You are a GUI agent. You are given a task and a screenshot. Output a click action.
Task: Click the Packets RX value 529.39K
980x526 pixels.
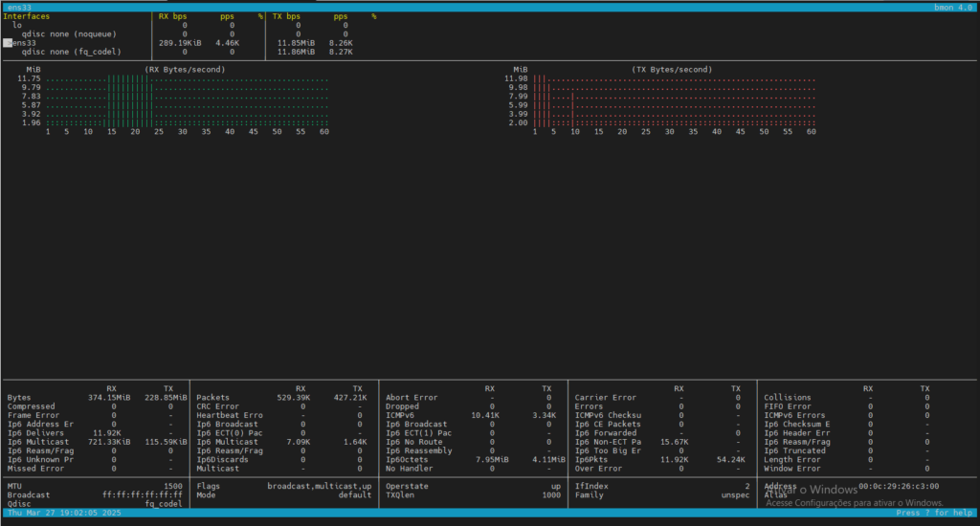click(x=294, y=397)
